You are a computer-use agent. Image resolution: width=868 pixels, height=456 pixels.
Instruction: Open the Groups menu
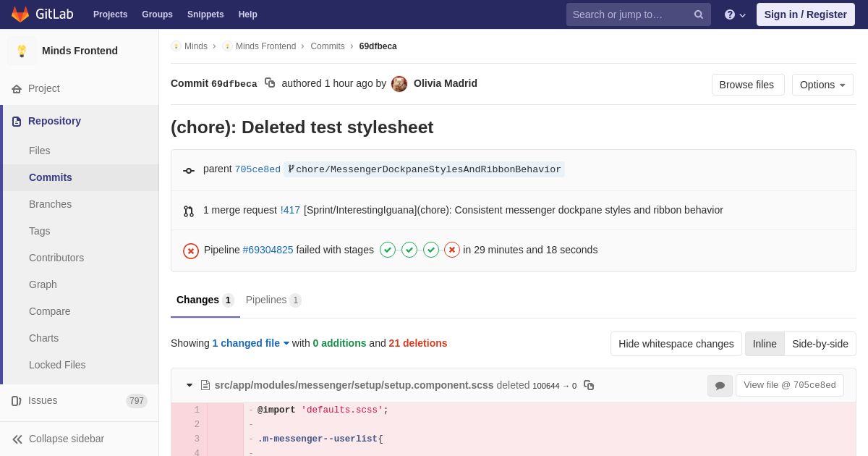pyautogui.click(x=157, y=14)
